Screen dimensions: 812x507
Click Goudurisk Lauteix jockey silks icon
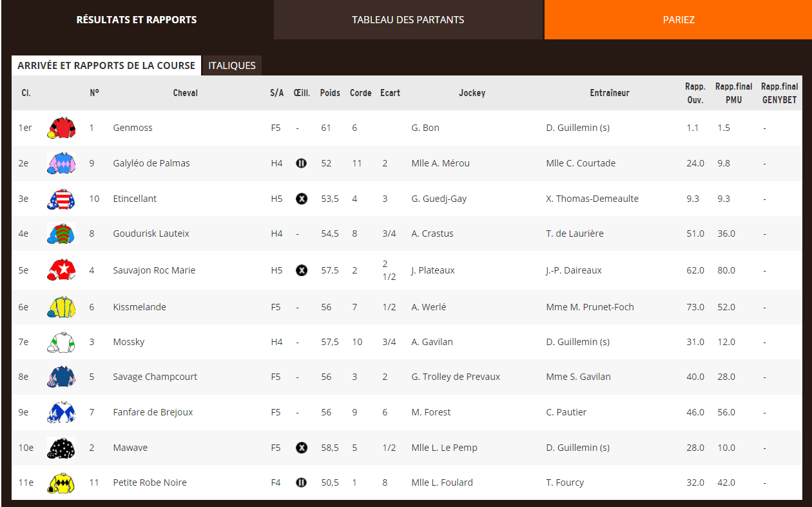(x=61, y=234)
